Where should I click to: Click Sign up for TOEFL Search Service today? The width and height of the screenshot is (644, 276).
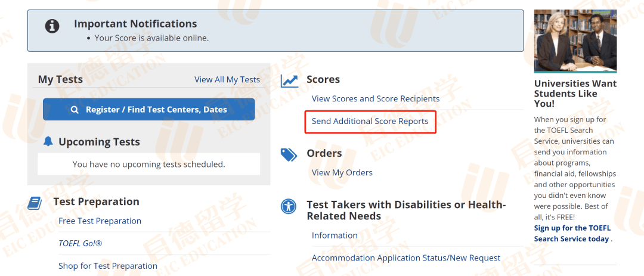572,234
